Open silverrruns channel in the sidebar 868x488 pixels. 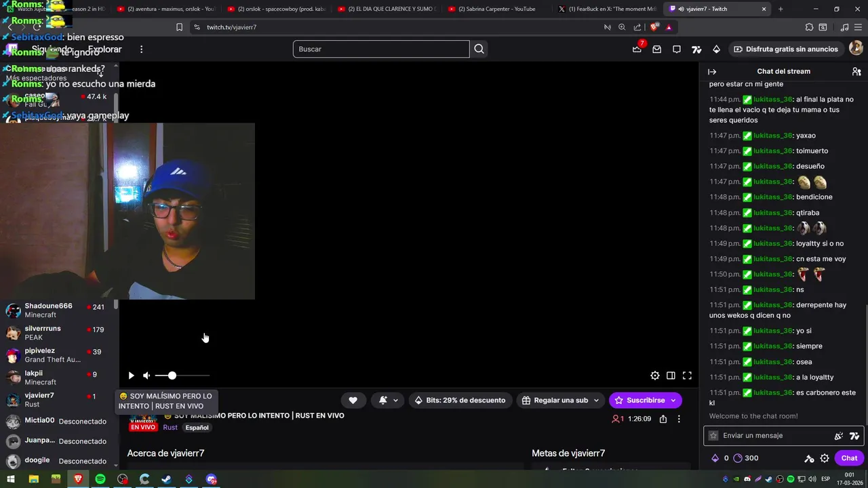(x=60, y=333)
